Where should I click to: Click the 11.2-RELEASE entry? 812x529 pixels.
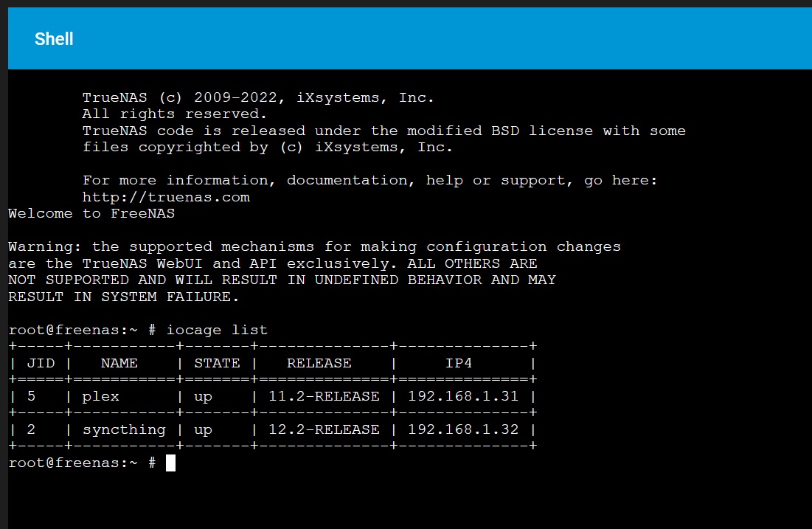[324, 396]
